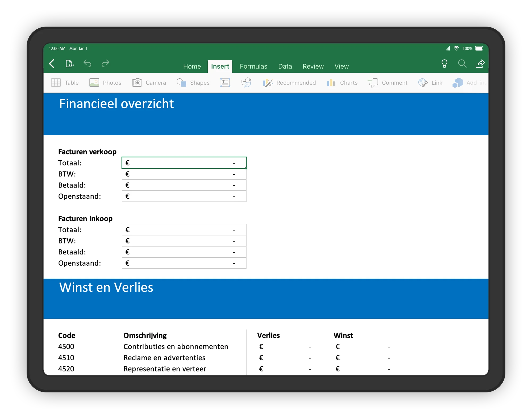532x419 pixels.
Task: Select code cell '4510'
Action: point(66,358)
